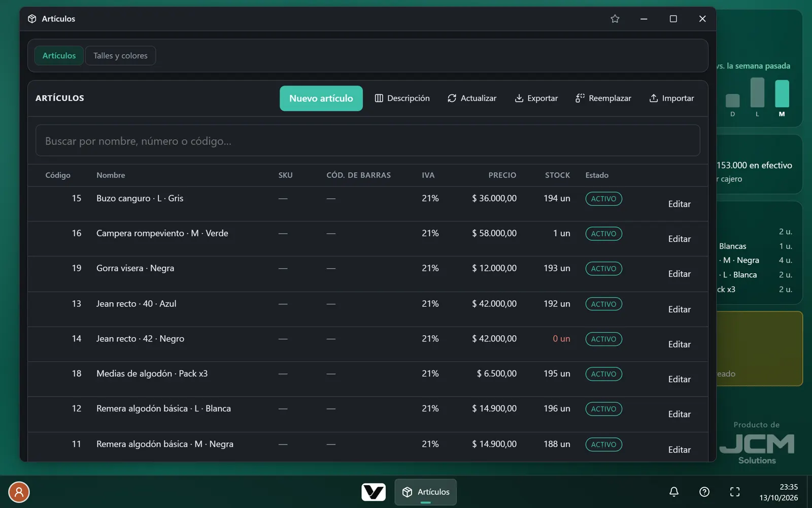Select the Artículos tab
This screenshot has width=812, height=508.
click(x=59, y=55)
